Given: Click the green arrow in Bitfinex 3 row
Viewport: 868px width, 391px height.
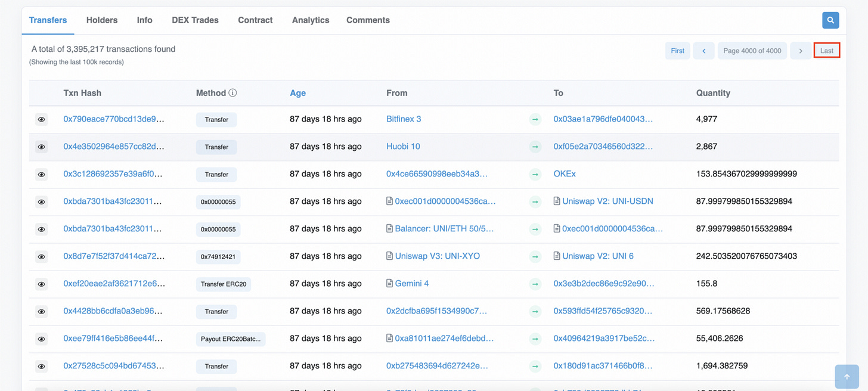Looking at the screenshot, I should point(535,119).
